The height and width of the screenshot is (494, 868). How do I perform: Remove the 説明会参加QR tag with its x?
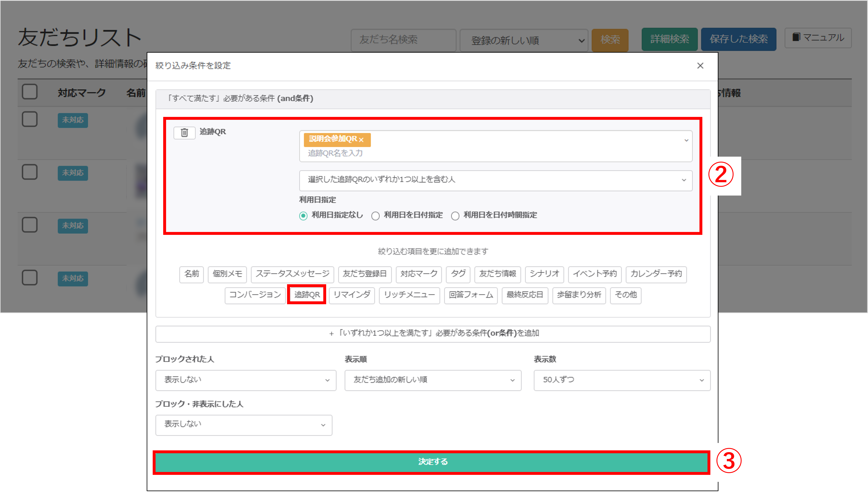(361, 140)
